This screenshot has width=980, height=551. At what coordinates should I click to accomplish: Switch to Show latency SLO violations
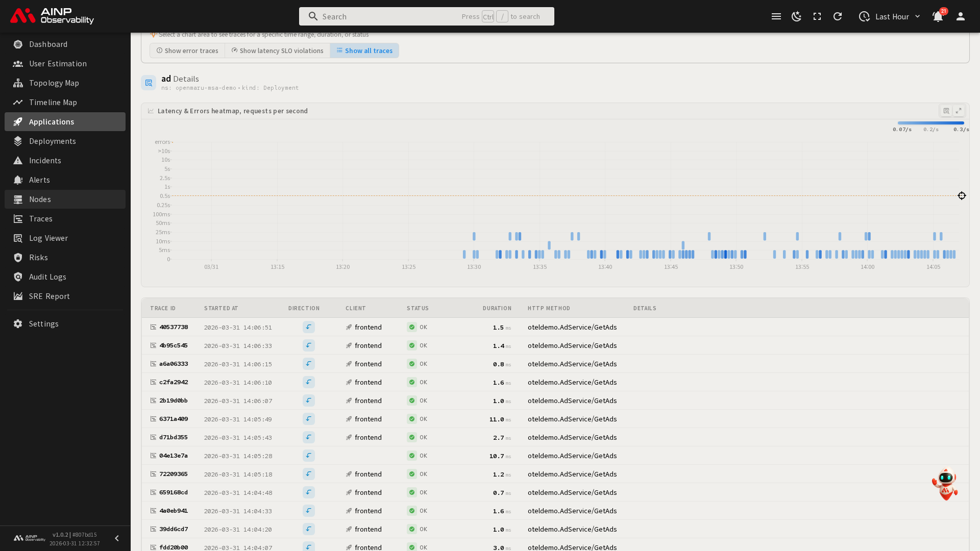coord(277,51)
